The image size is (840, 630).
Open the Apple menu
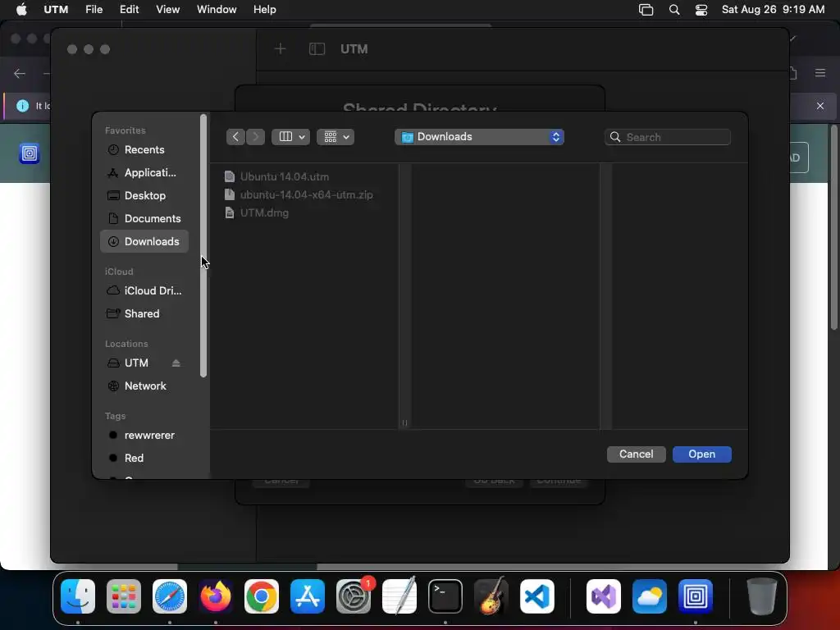(21, 10)
